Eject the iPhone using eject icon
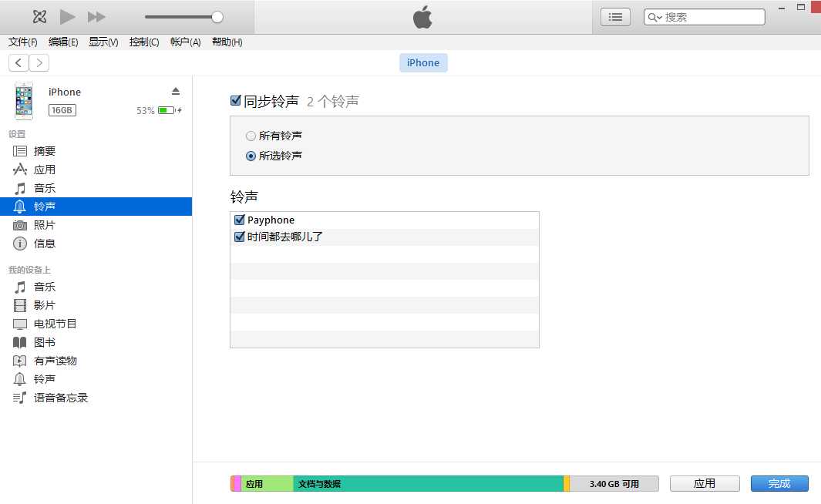 point(176,91)
